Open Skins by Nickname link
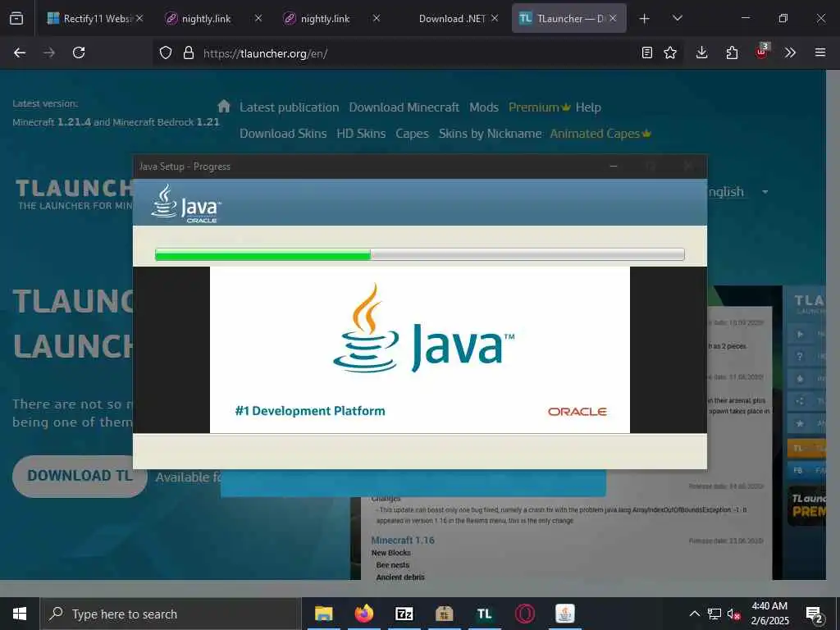840x630 pixels. click(x=491, y=134)
